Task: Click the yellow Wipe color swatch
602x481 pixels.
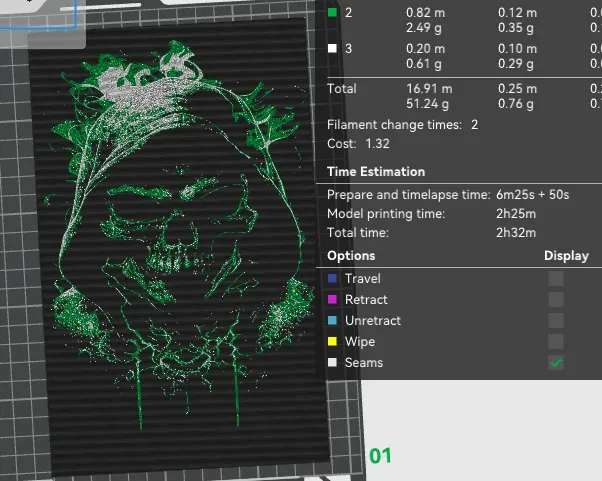Action: (332, 341)
